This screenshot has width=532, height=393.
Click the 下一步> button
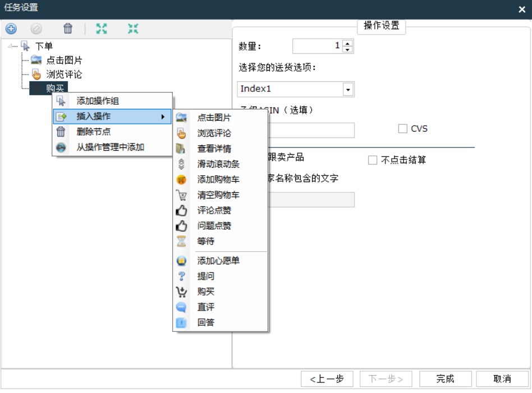386,379
